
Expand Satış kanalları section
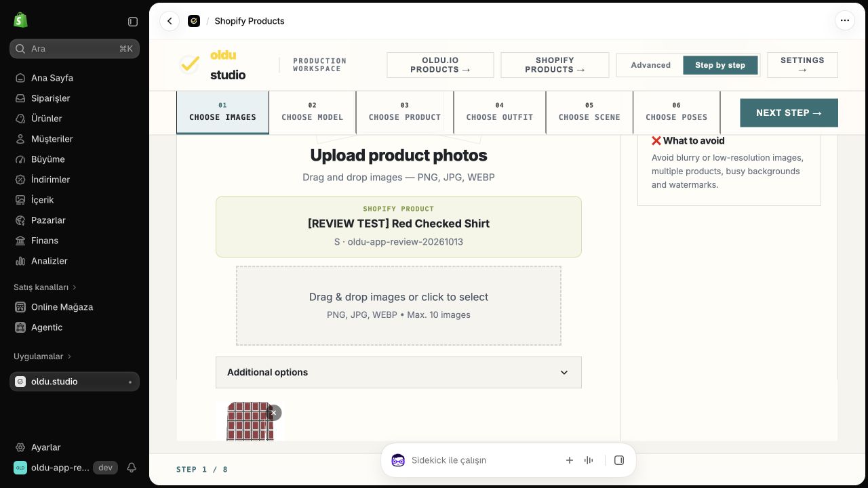click(x=45, y=287)
